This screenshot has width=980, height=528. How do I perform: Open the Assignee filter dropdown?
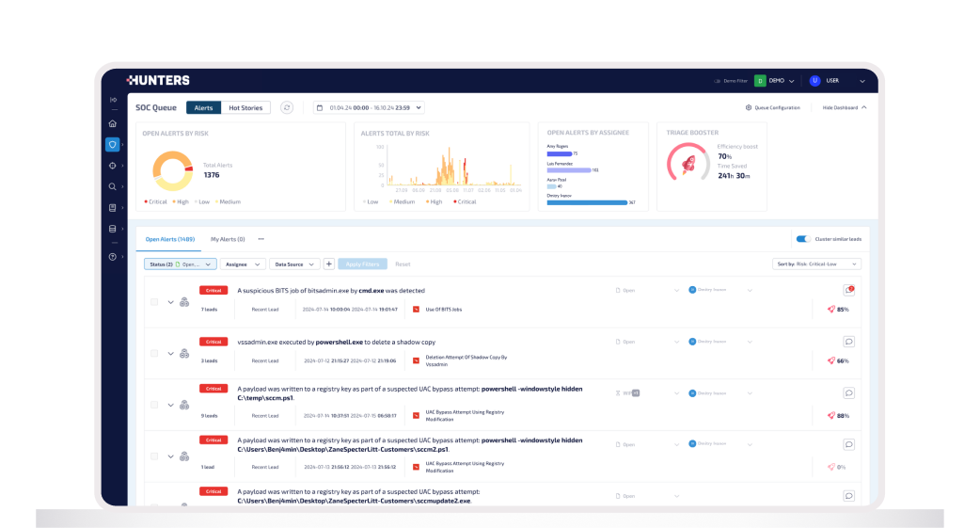point(242,264)
